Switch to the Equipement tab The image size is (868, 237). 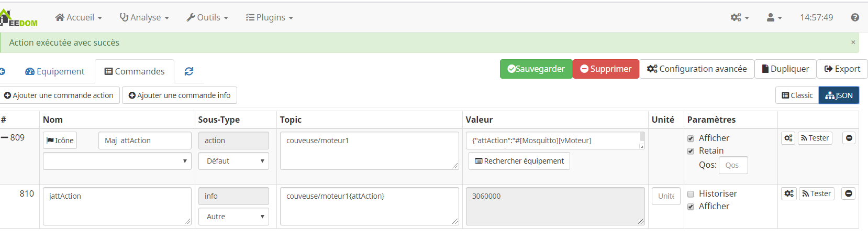click(x=55, y=71)
